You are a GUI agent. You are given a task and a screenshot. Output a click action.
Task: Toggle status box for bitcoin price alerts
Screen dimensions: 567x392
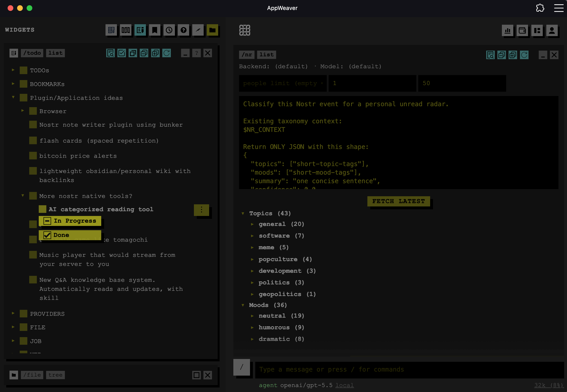[33, 156]
